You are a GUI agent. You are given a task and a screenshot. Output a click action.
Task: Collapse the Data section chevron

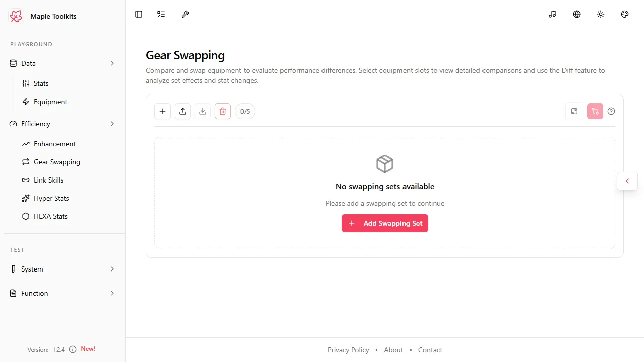112,63
